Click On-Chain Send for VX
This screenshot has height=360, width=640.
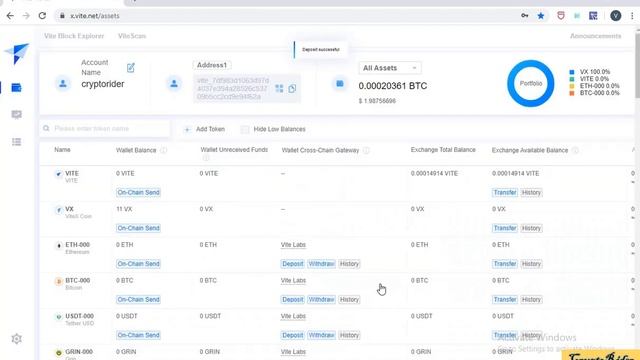[138, 228]
